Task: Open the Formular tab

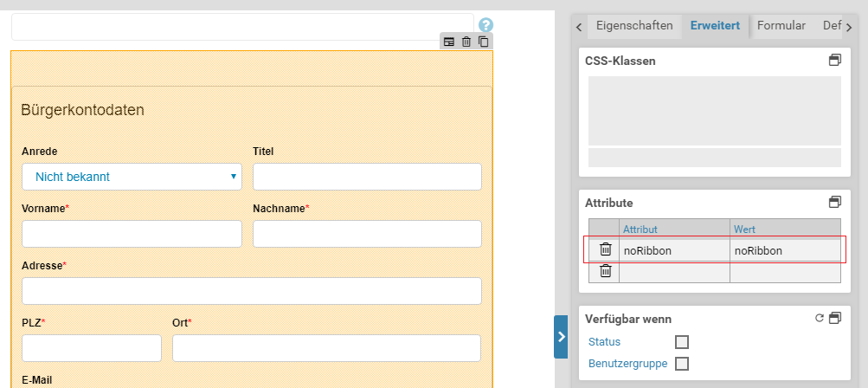Action: tap(781, 26)
